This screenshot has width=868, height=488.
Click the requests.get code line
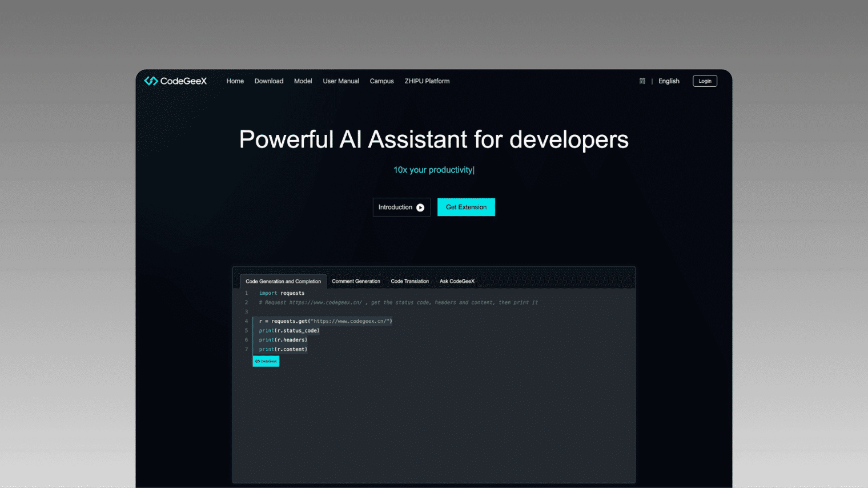click(x=325, y=321)
